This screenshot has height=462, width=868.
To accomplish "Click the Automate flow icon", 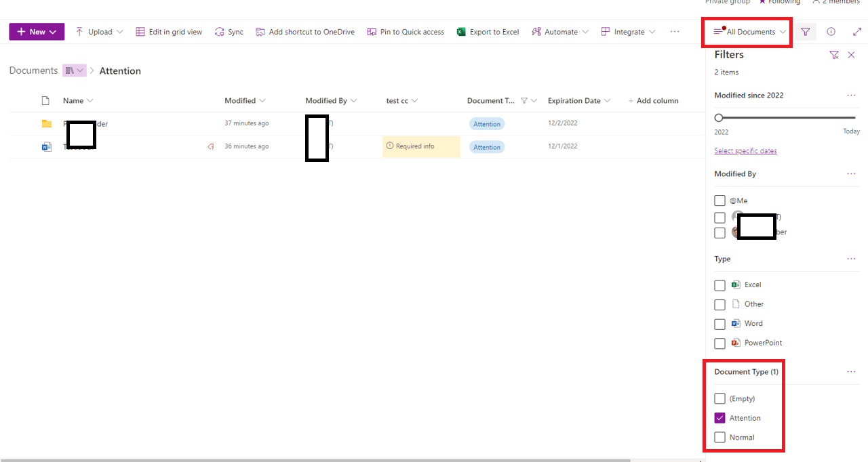I will pyautogui.click(x=536, y=32).
